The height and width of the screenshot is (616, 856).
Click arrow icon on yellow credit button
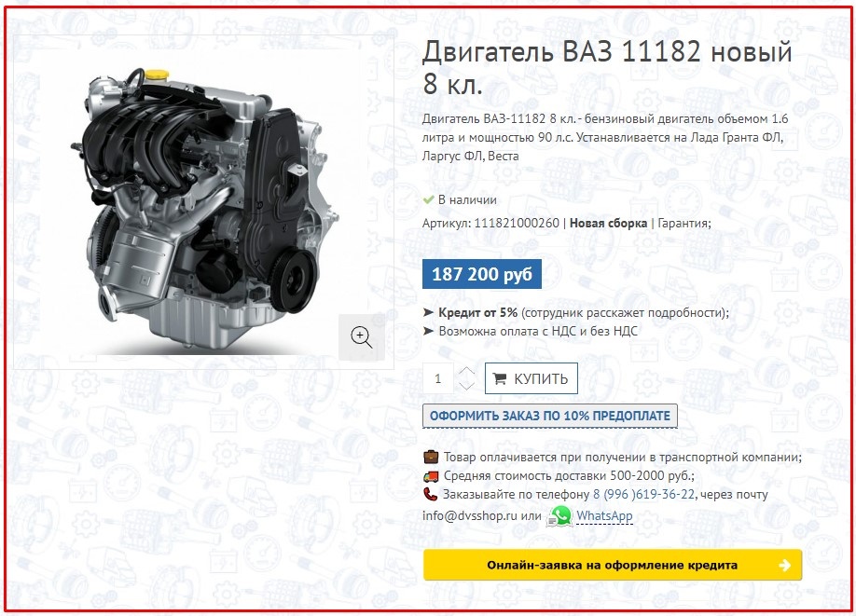tap(785, 566)
